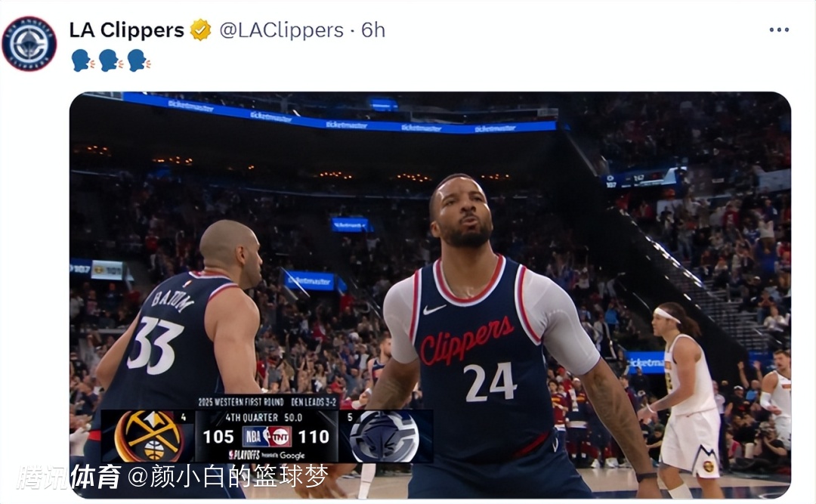The width and height of the screenshot is (816, 504).
Task: Click the Clippers score 110
Action: point(314,436)
